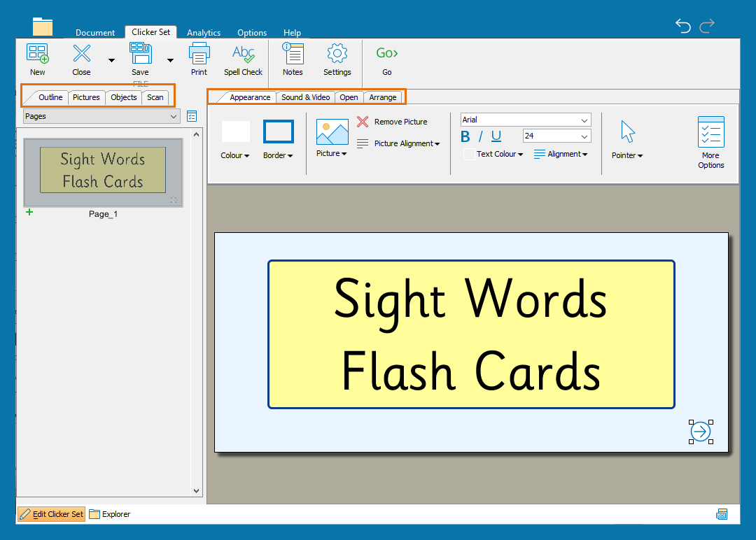Switch to the Analytics ribbon tab

tap(204, 33)
